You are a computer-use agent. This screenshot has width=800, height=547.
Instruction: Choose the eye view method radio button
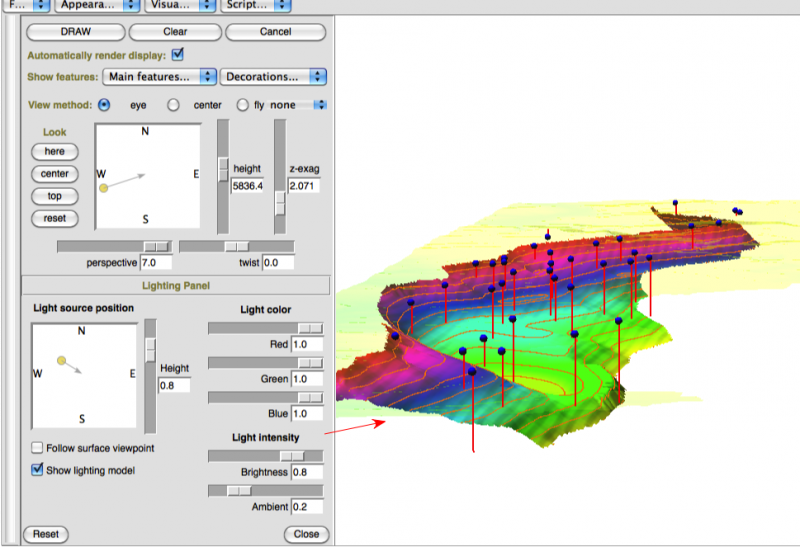104,105
